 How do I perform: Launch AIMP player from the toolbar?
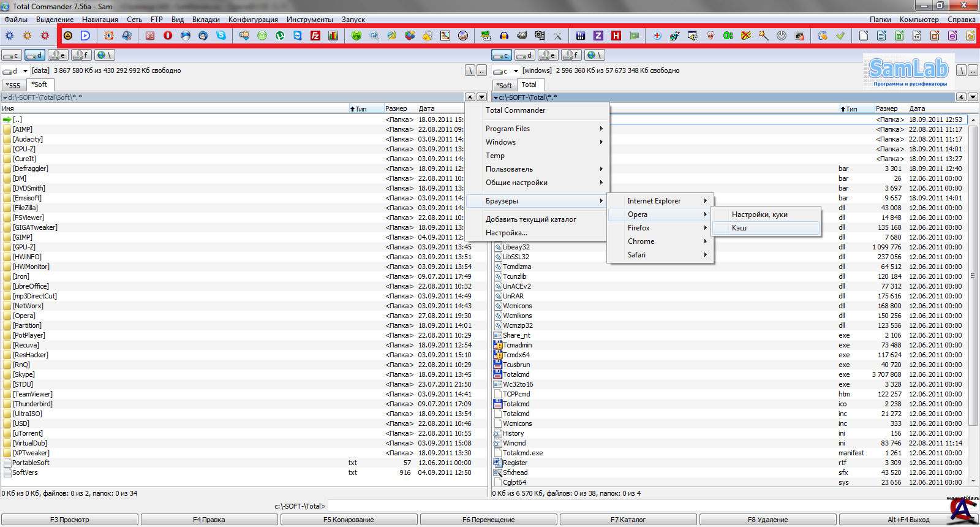(x=68, y=36)
